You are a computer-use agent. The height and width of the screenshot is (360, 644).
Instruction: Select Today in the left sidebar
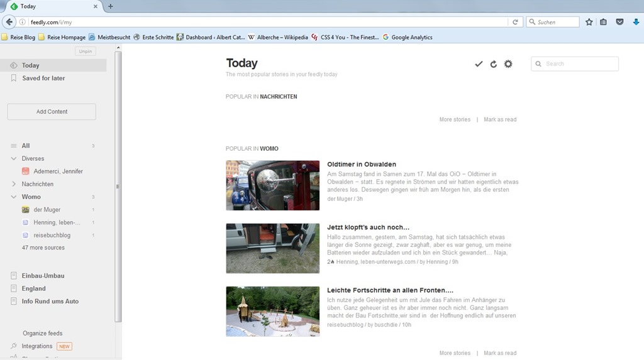(30, 65)
